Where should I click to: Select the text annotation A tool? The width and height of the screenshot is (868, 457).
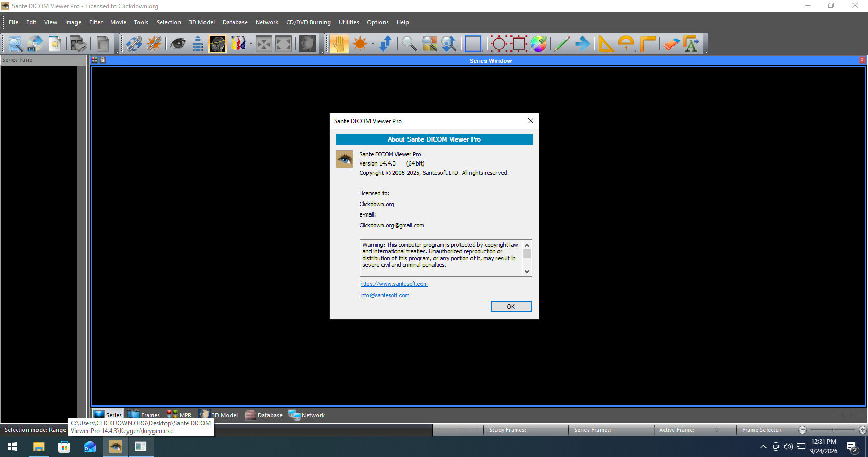tap(692, 44)
